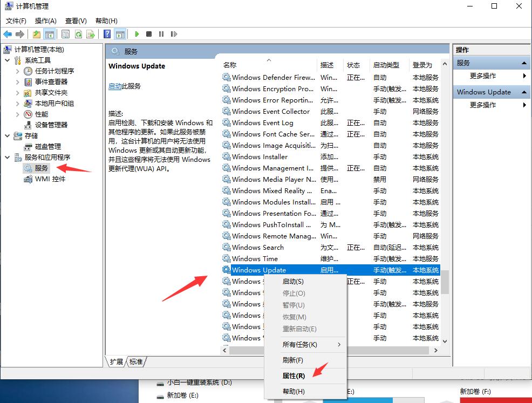Screen dimensions: 532x403
Task: Collapse the 服务和应用程序 tree node
Action: coord(8,158)
